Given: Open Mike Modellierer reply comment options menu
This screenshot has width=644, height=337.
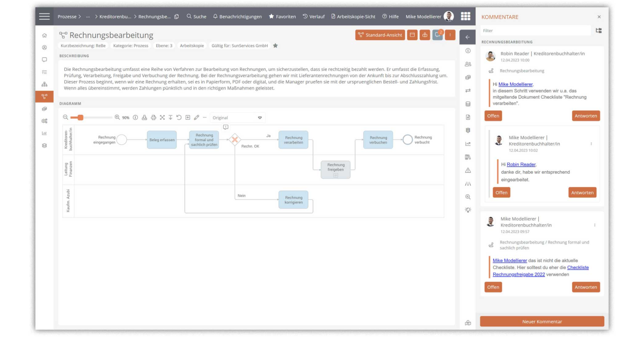Looking at the screenshot, I should [x=591, y=144].
